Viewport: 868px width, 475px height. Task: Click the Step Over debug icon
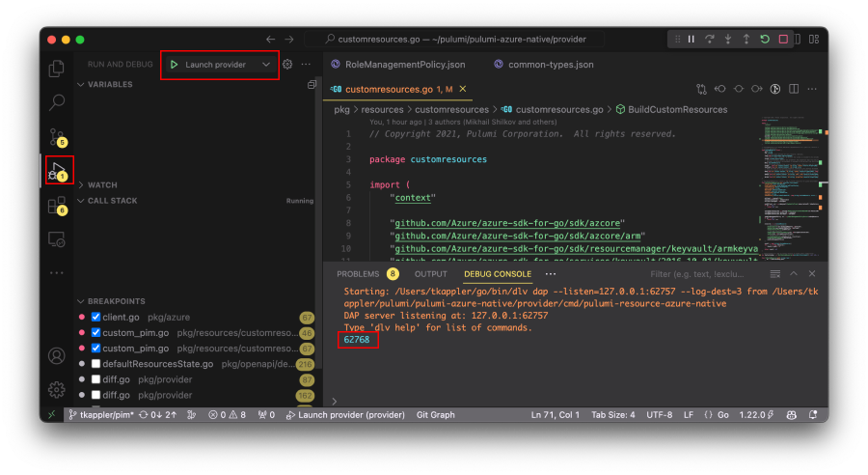pyautogui.click(x=710, y=40)
